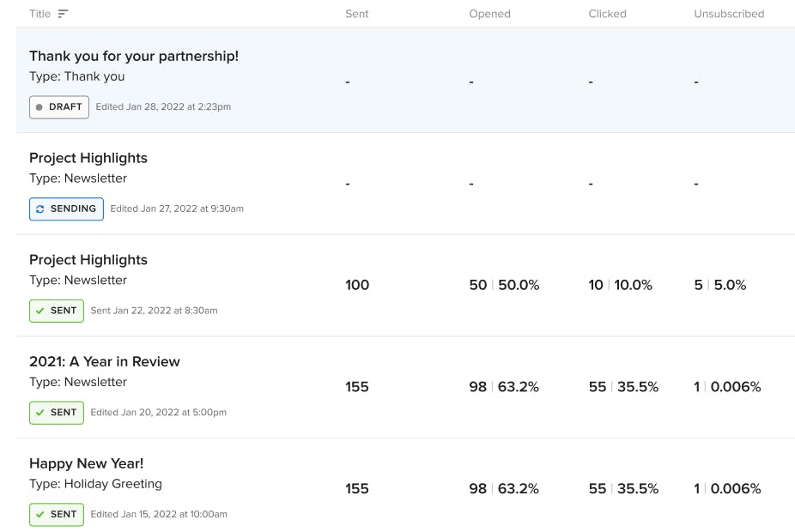Click the Sent column header

click(357, 14)
